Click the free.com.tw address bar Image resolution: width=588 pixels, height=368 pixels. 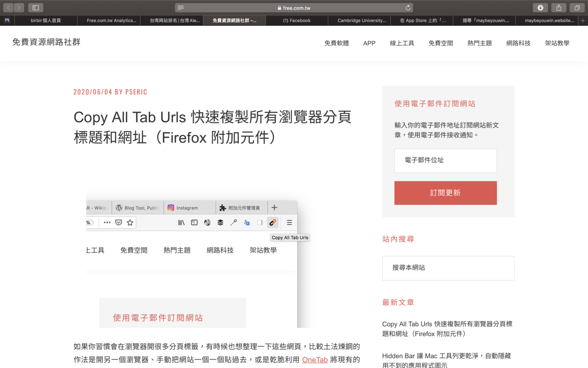click(294, 8)
